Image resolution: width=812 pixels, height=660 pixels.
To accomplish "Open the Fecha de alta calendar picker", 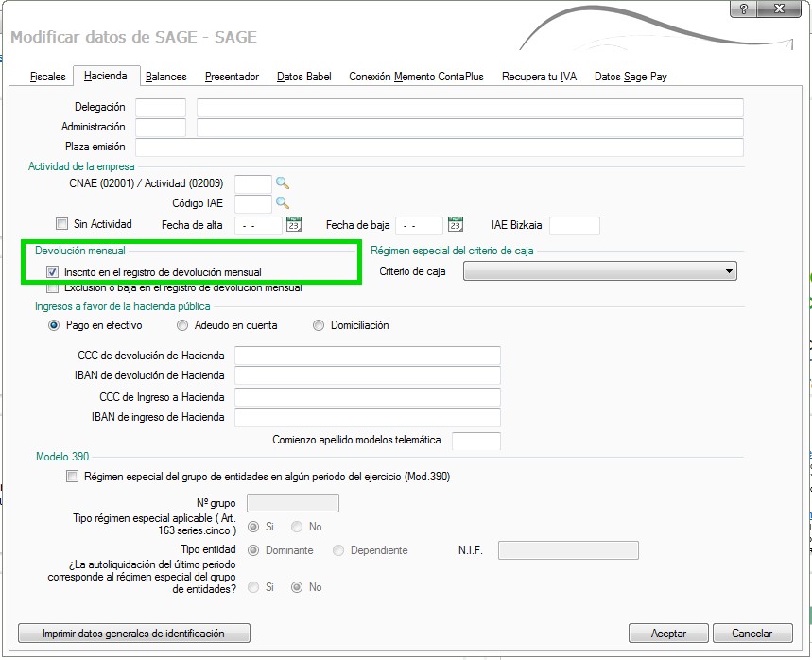I will coord(294,225).
